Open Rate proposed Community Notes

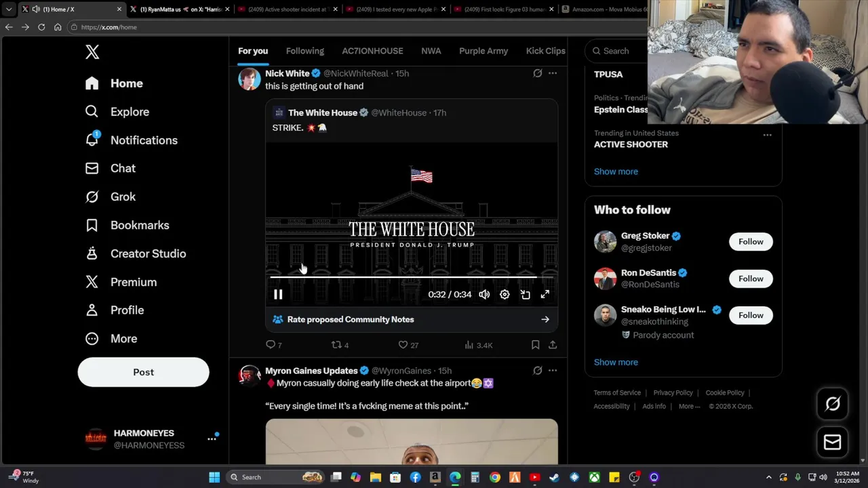pyautogui.click(x=412, y=319)
